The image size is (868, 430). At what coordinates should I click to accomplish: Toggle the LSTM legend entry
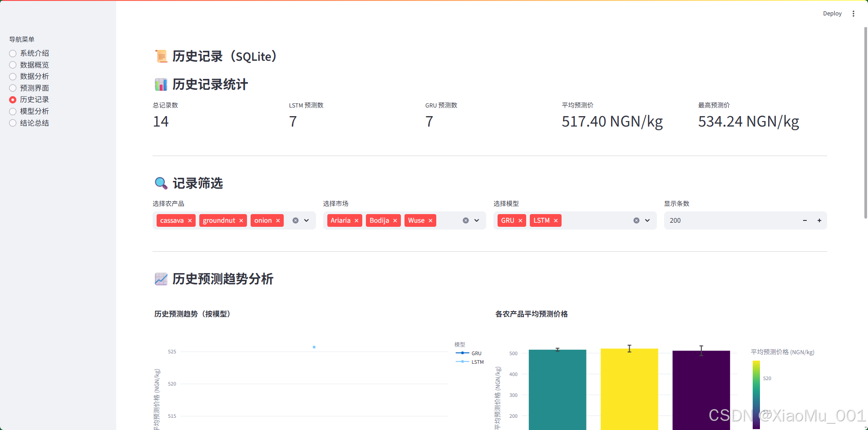[470, 362]
